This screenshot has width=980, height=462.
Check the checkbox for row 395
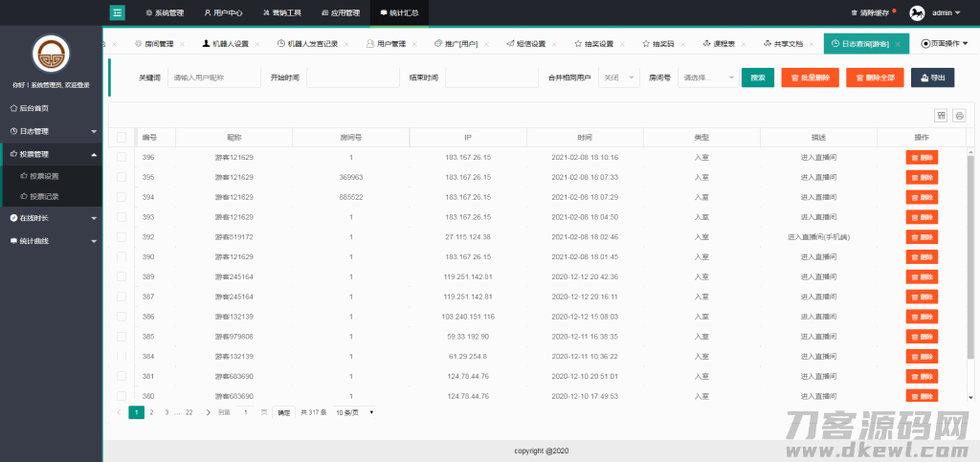122,177
